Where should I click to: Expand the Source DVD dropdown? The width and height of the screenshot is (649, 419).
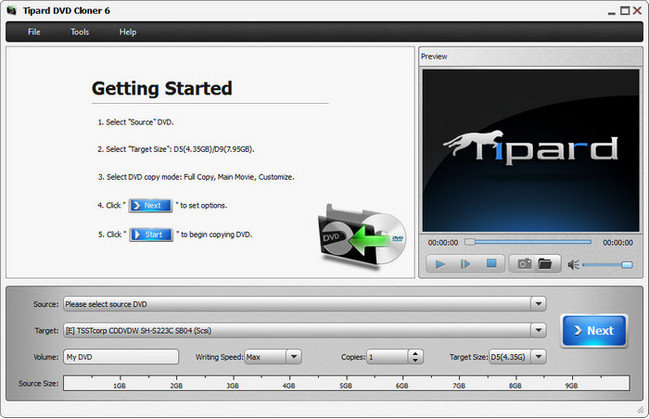[539, 303]
